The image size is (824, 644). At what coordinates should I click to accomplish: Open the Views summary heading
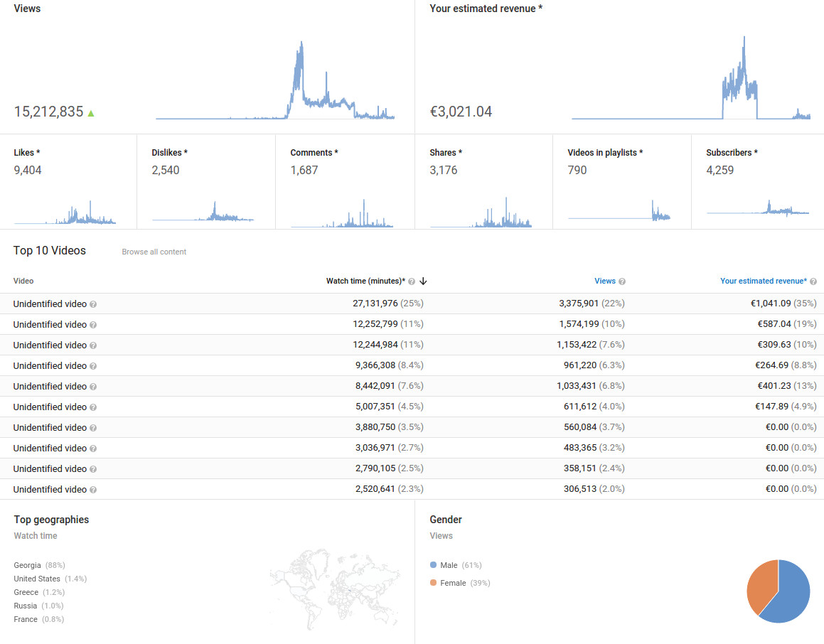27,9
